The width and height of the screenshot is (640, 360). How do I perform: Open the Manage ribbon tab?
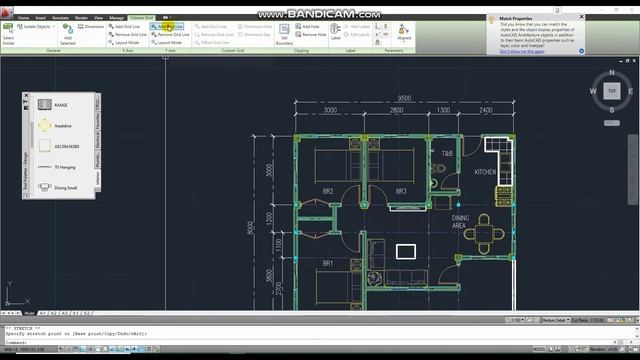point(116,18)
